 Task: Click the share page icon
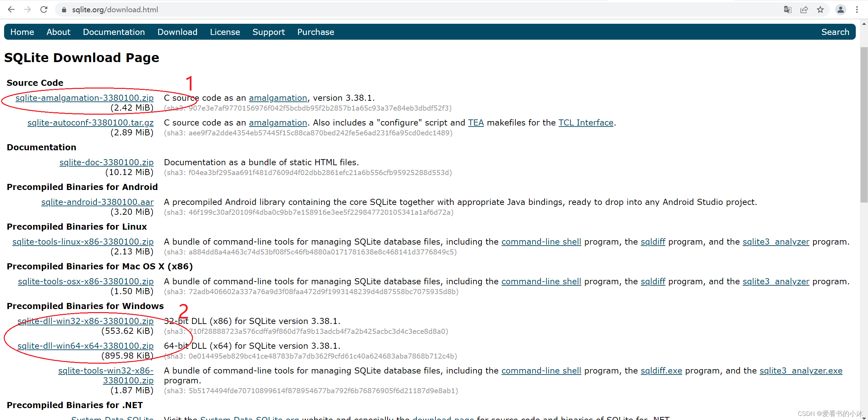[x=804, y=9]
